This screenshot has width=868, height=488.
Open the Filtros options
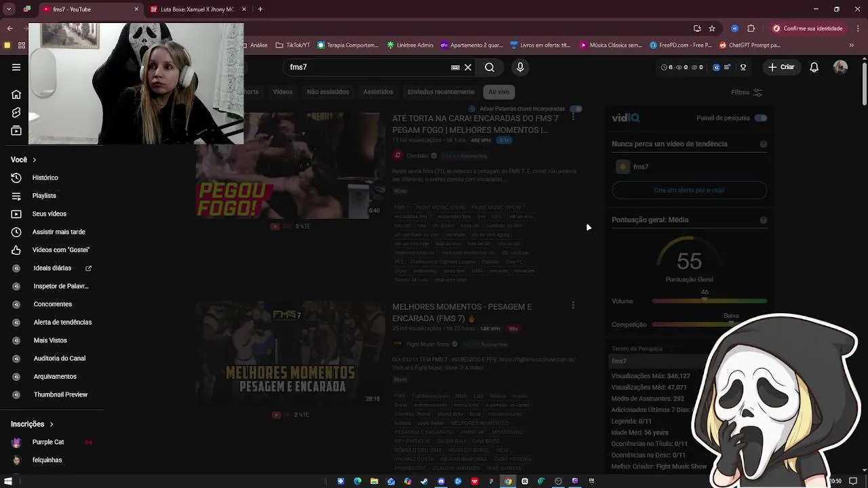click(747, 92)
